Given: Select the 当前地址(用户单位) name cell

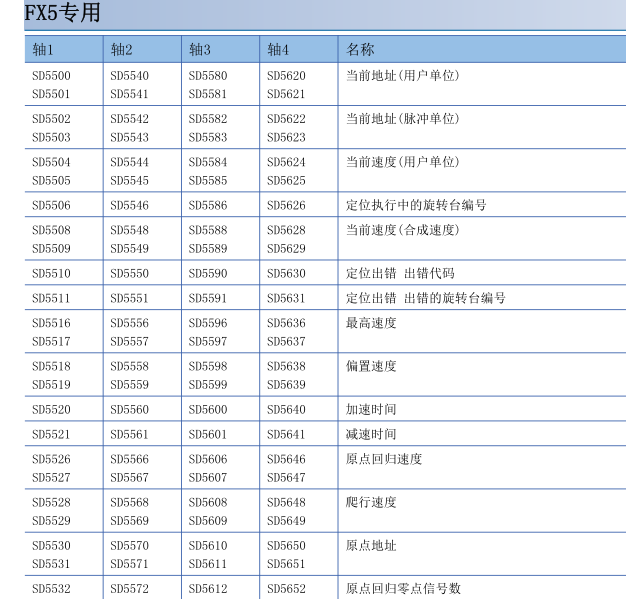Looking at the screenshot, I should [x=402, y=76].
